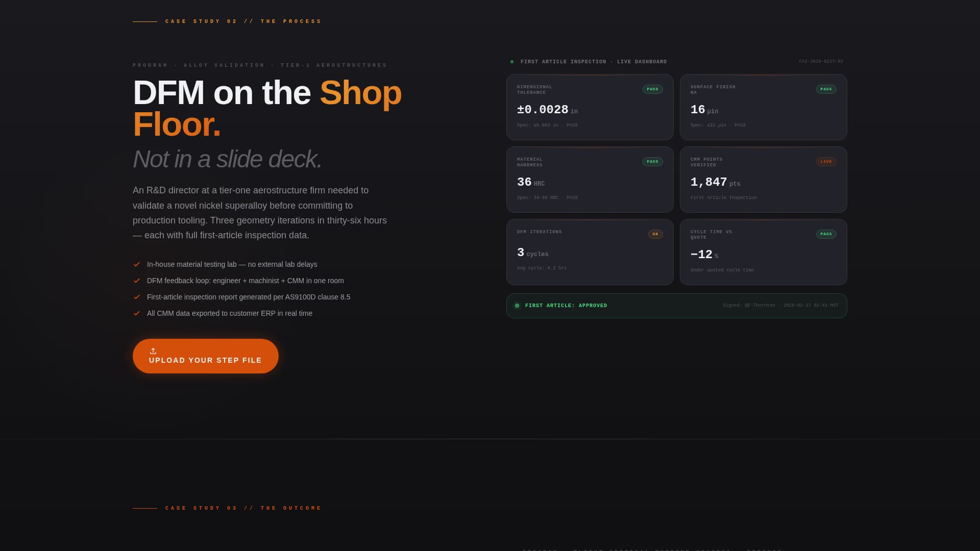The width and height of the screenshot is (980, 551).
Task: Click the upload icon on the orange button
Action: tap(153, 350)
